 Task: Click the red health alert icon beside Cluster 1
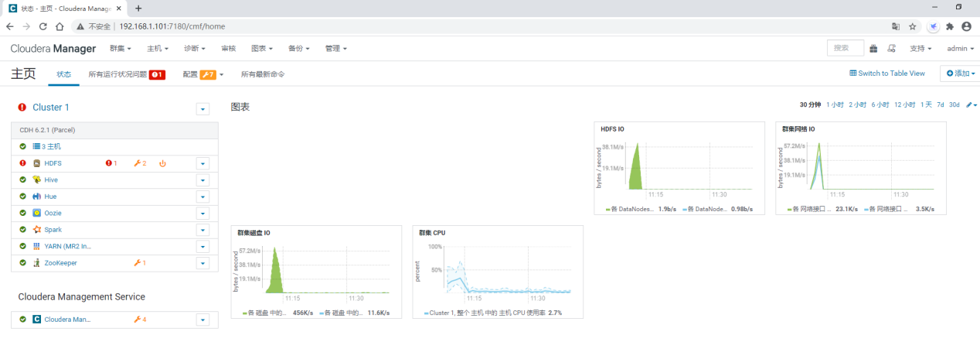coord(22,108)
